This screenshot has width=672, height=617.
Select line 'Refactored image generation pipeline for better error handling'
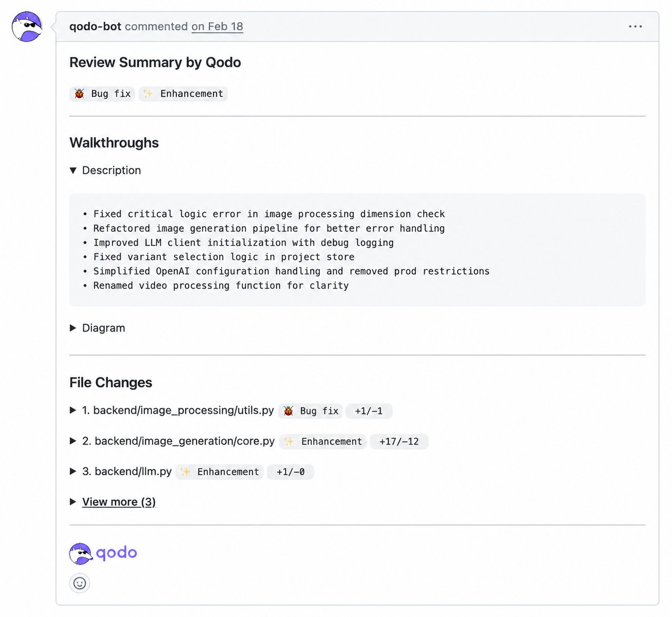[269, 228]
